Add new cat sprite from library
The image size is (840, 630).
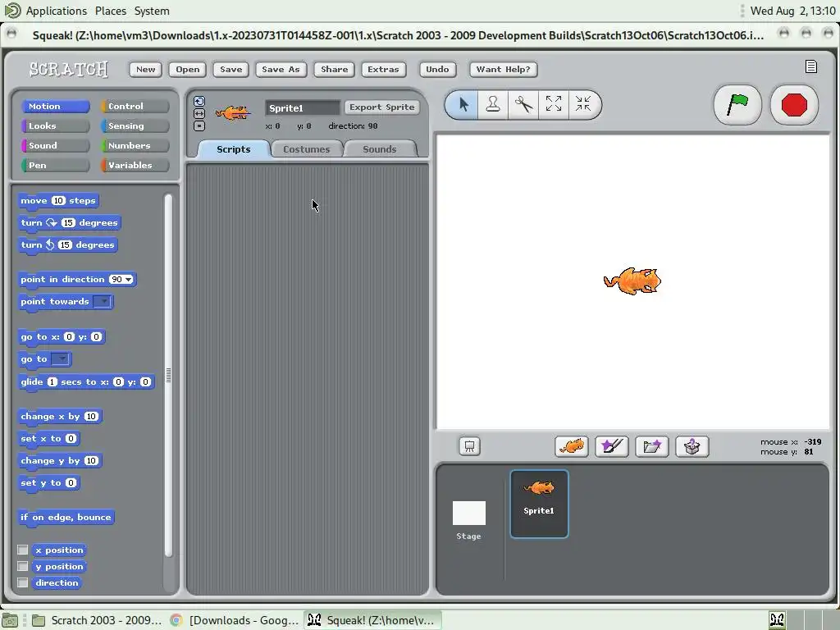(x=572, y=446)
